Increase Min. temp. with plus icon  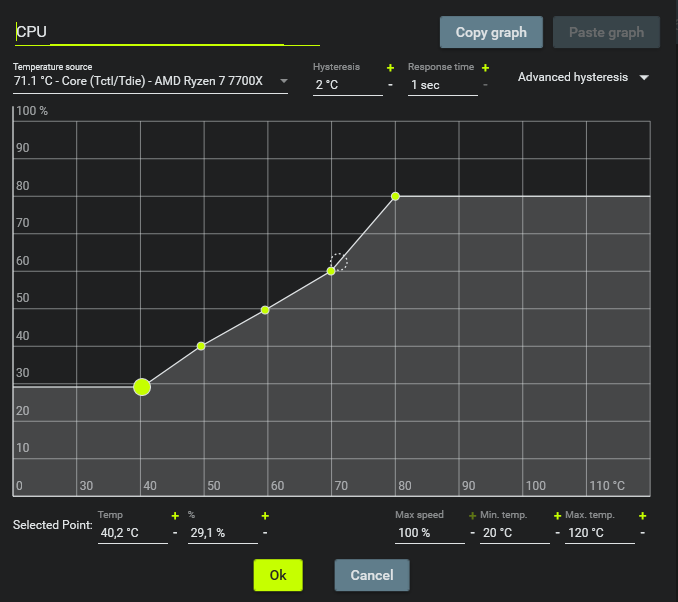[557, 516]
